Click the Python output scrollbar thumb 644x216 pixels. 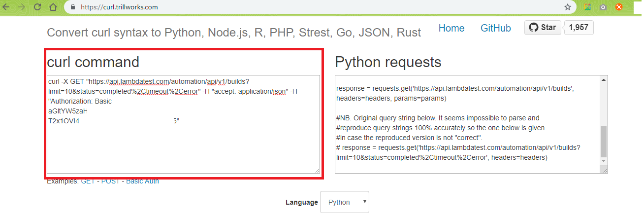(x=604, y=141)
